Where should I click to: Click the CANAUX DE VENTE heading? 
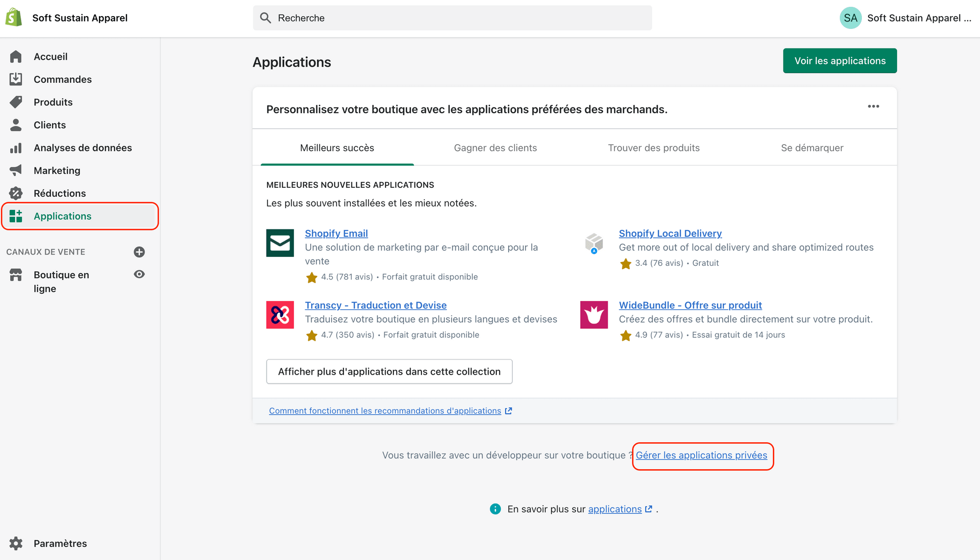pyautogui.click(x=46, y=252)
